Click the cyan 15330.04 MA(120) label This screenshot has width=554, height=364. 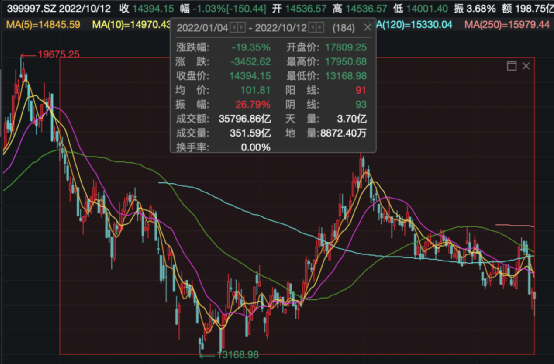414,25
